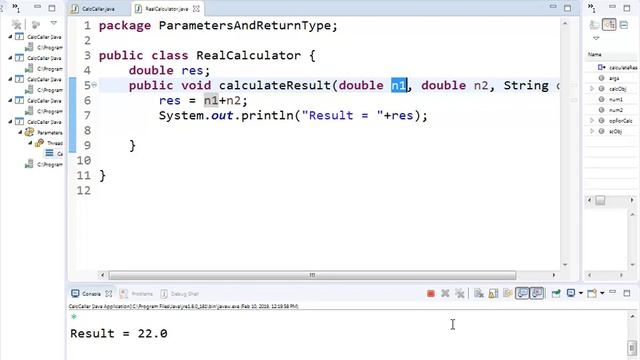640x360 pixels.
Task: Expand the calcObj variable
Action: [x=592, y=89]
